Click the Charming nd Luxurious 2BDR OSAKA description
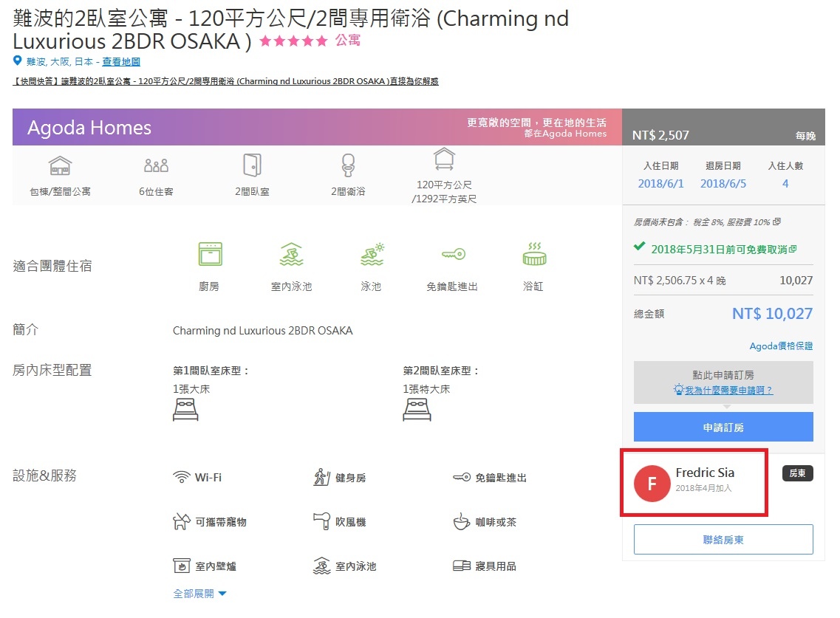The image size is (840, 618). 262,331
